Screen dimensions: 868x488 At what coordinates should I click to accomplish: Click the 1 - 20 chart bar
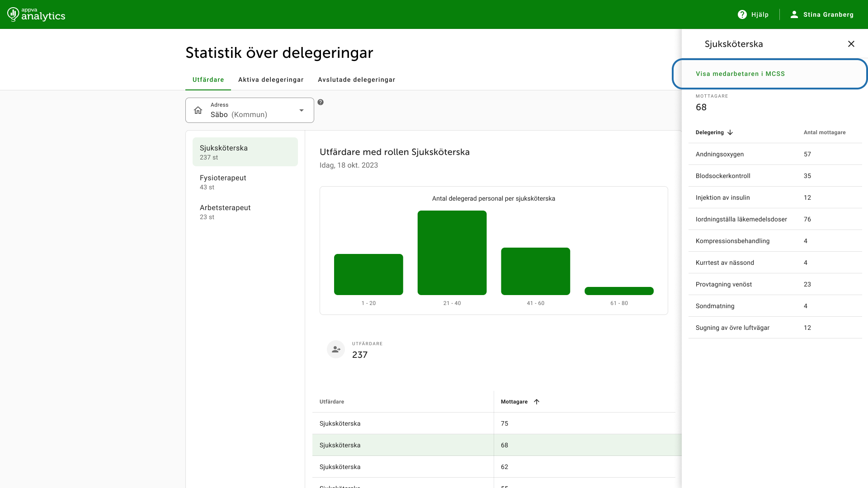pyautogui.click(x=368, y=274)
